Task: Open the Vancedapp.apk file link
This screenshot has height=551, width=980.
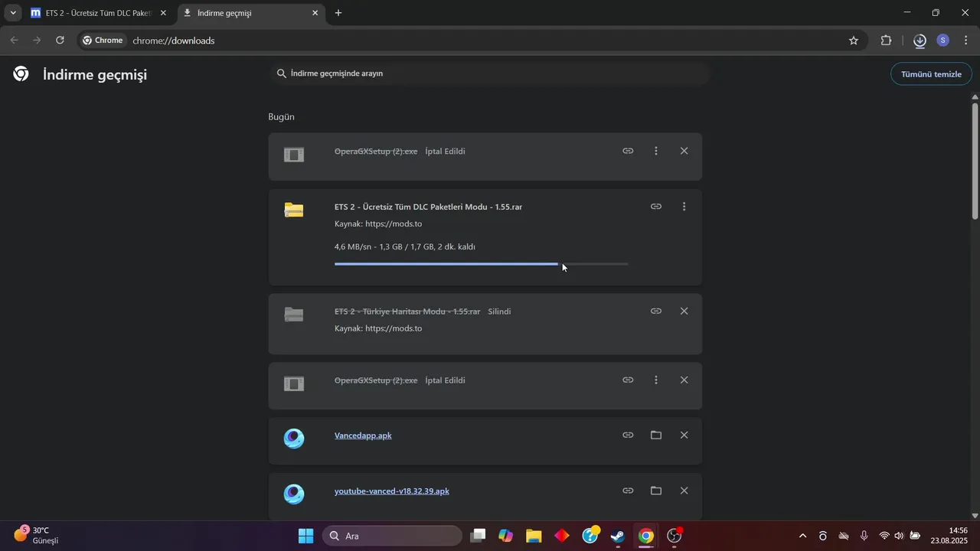Action: (363, 435)
